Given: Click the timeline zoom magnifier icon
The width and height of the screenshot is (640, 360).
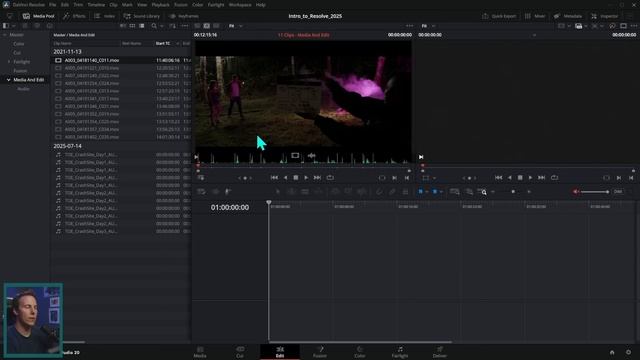Looking at the screenshot, I should coord(484,192).
